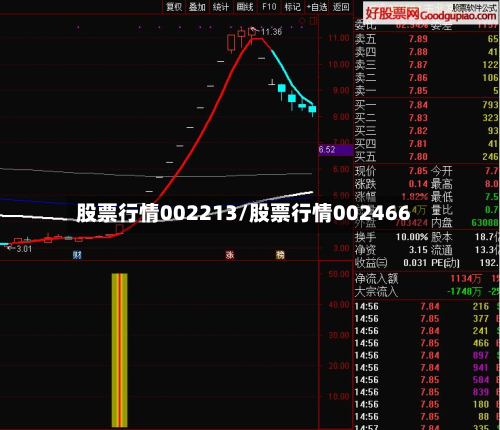
Task: Click the 净资 value 3.15
Action: pyautogui.click(x=418, y=250)
